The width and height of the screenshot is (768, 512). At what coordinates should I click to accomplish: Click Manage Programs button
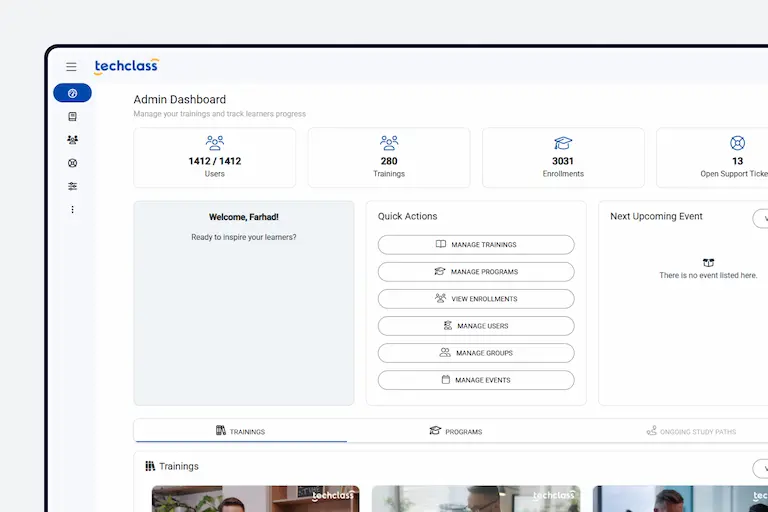(x=476, y=272)
